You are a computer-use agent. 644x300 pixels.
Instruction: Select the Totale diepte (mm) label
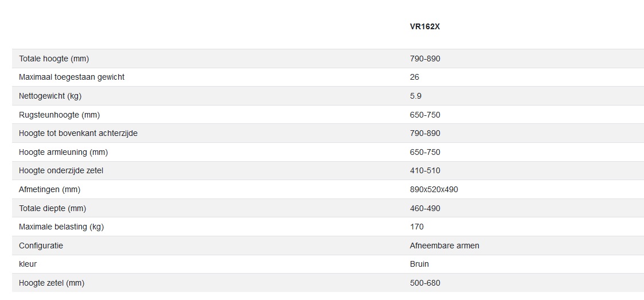click(x=52, y=208)
